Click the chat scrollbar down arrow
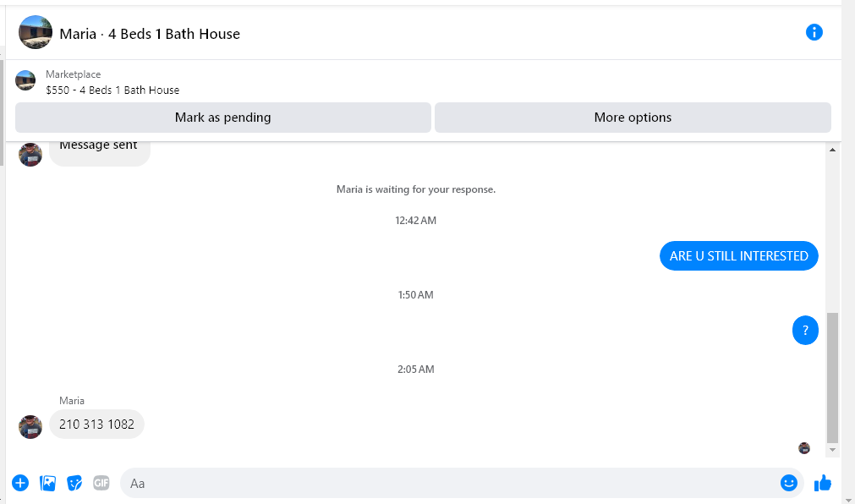The width and height of the screenshot is (855, 504). pyautogui.click(x=832, y=450)
